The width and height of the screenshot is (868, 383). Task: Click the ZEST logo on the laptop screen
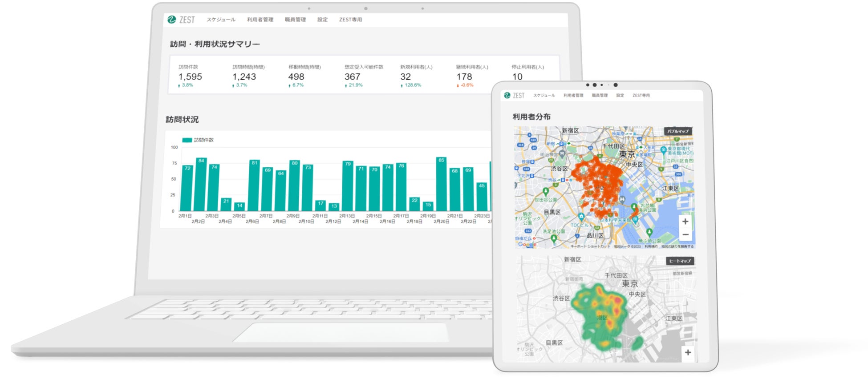pos(181,20)
